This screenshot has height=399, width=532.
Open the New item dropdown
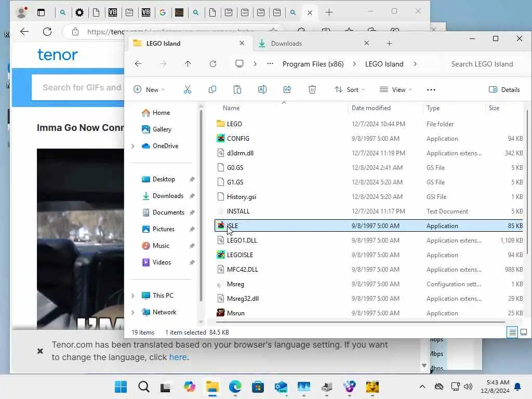pyautogui.click(x=149, y=89)
